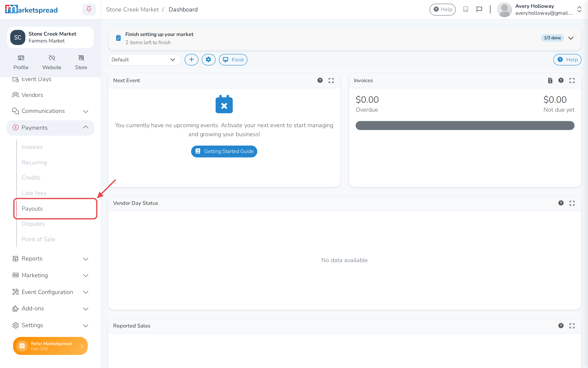The width and height of the screenshot is (588, 368).
Task: Click the Kiosk button
Action: (233, 60)
